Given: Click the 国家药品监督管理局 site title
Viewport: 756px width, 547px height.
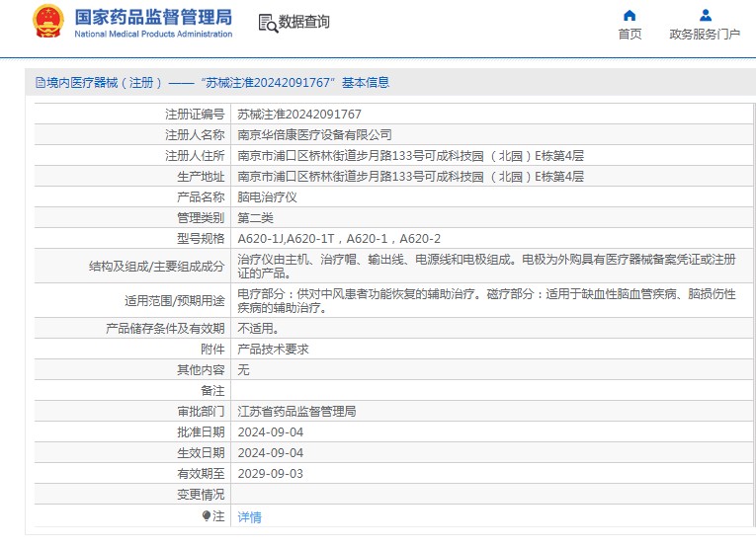Looking at the screenshot, I should point(153,16).
